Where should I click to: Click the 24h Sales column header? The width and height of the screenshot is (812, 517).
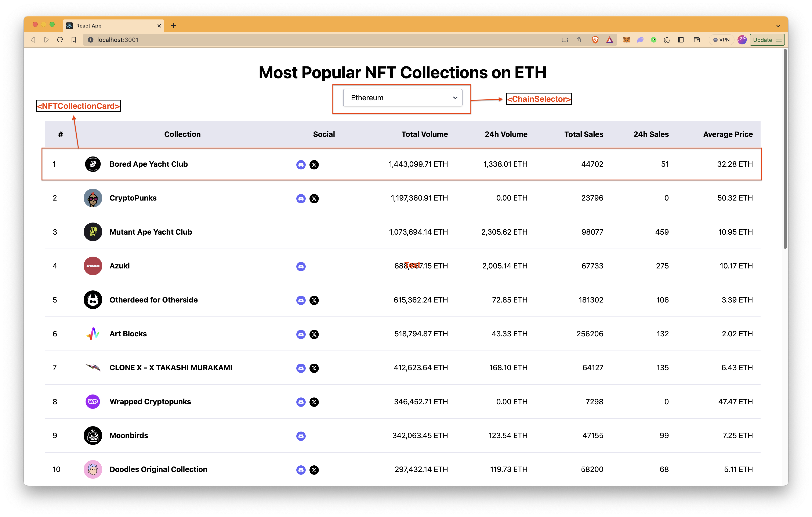point(651,134)
